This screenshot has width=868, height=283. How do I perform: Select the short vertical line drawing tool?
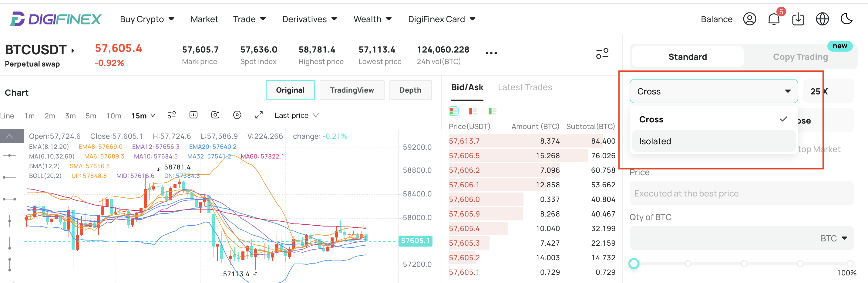pos(9,221)
